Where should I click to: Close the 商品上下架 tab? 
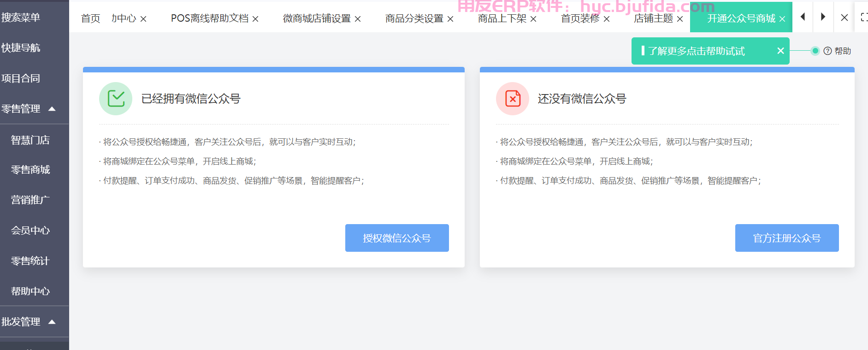point(533,19)
